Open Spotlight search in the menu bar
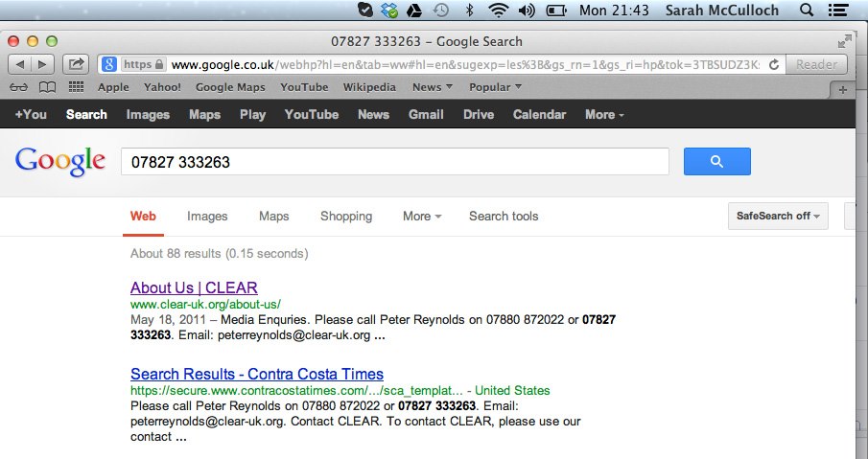 click(x=807, y=10)
